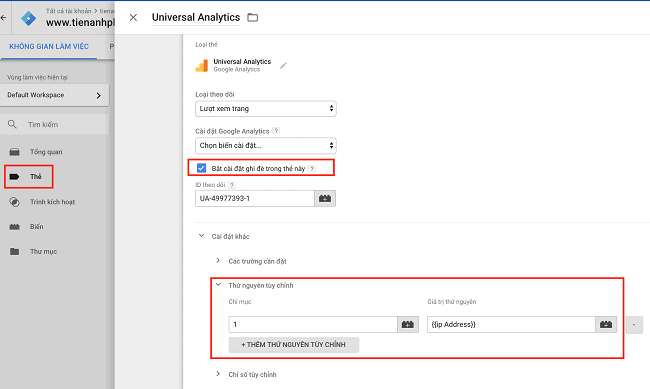Switch to KHÔNG GIAN LÀM VIỆC tab
The image size is (650, 389).
click(x=49, y=46)
